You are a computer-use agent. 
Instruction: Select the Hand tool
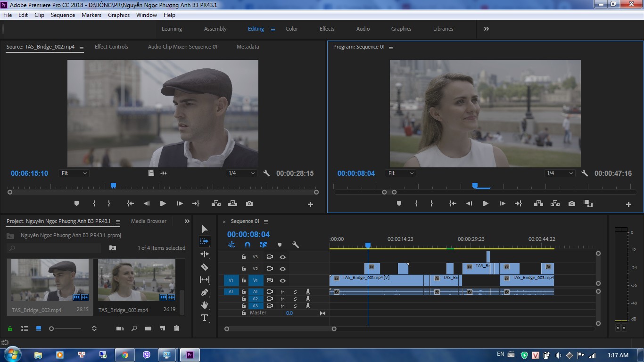tap(205, 305)
